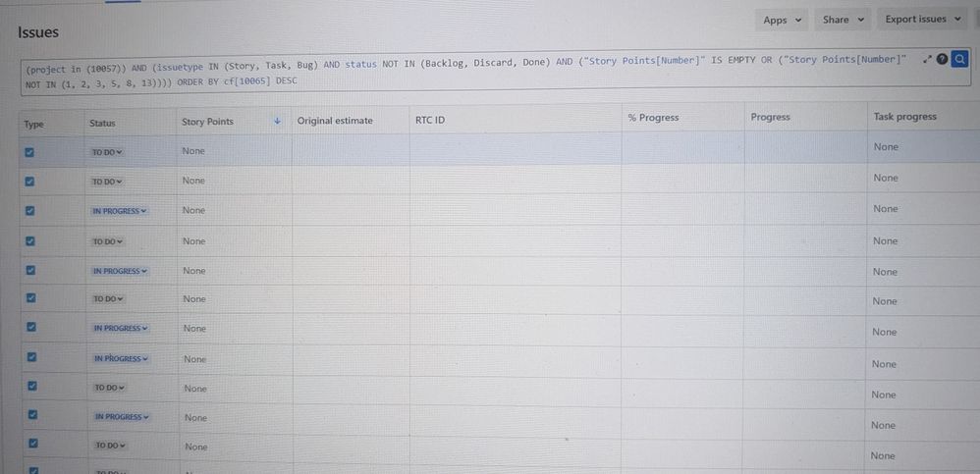Open TO DO status dropdown in second row

pos(107,182)
